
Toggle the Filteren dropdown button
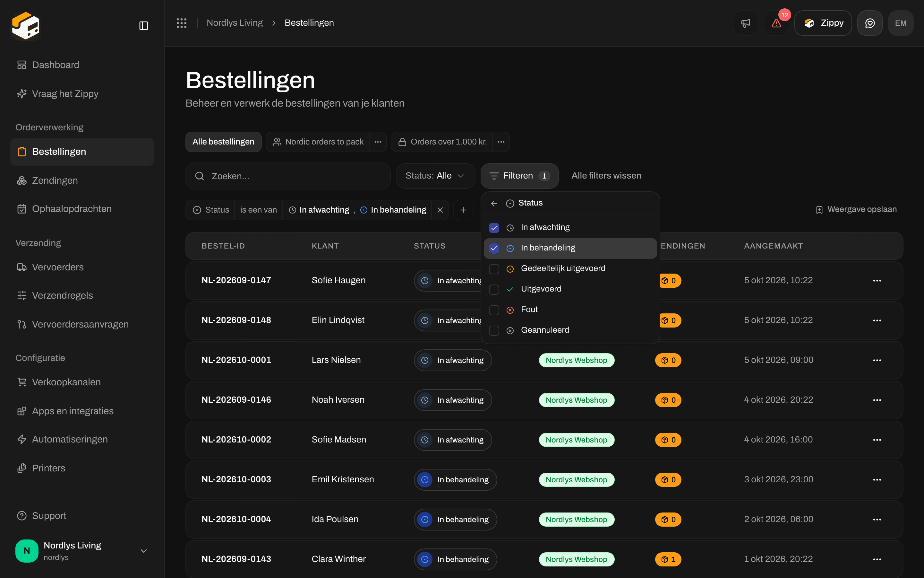coord(519,176)
